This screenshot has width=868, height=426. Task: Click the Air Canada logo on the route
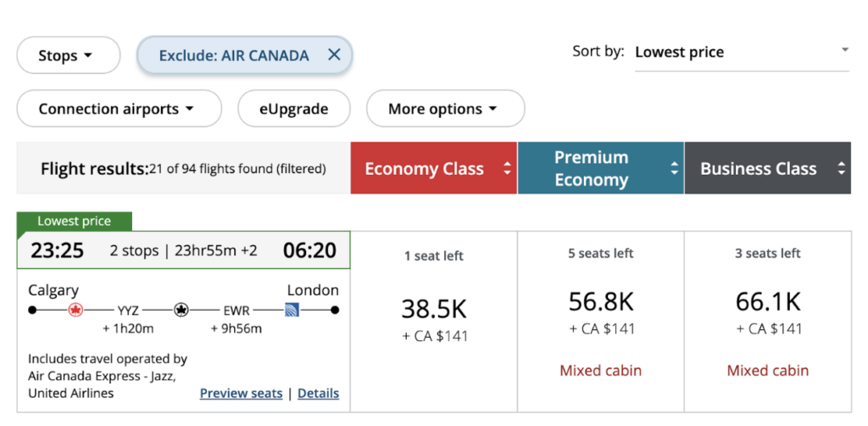[x=75, y=310]
